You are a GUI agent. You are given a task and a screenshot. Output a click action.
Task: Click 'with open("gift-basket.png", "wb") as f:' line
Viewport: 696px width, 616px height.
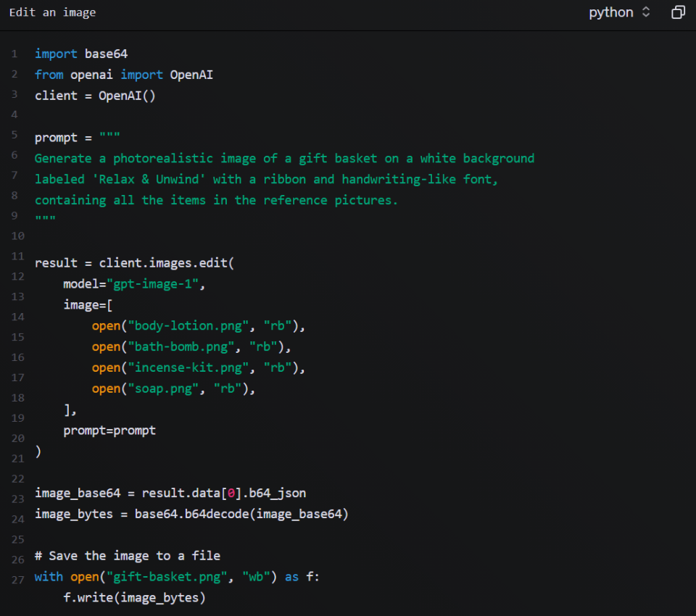tap(177, 576)
